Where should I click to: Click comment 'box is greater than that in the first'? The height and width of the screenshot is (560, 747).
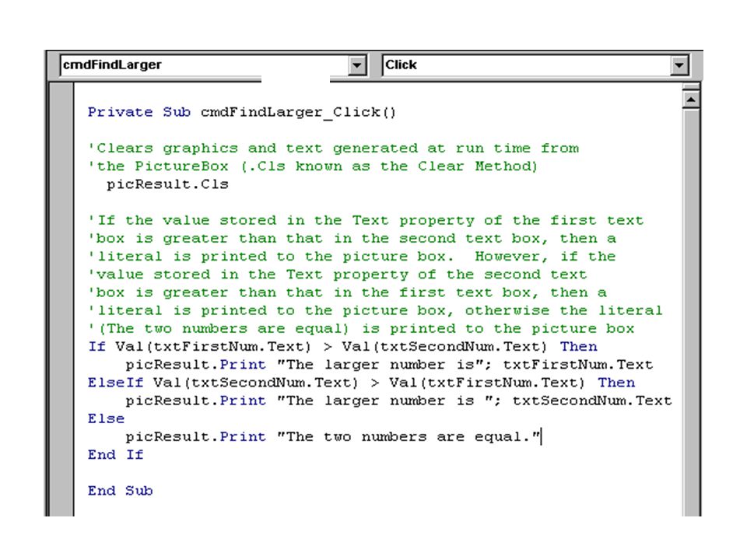tap(347, 293)
